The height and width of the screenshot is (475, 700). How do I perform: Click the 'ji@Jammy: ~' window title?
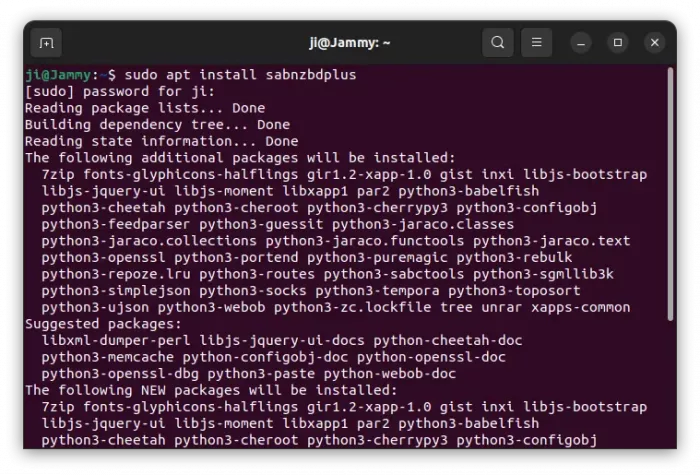tap(350, 43)
